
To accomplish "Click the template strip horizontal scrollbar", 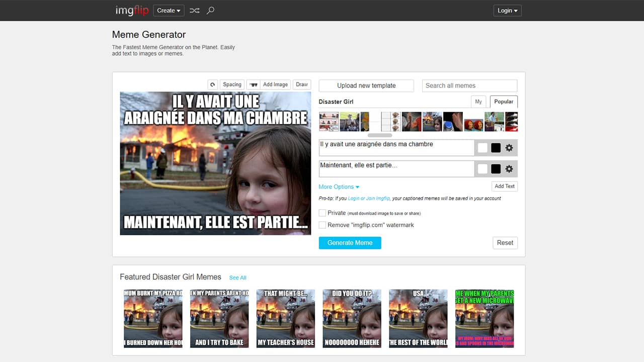I will [380, 135].
